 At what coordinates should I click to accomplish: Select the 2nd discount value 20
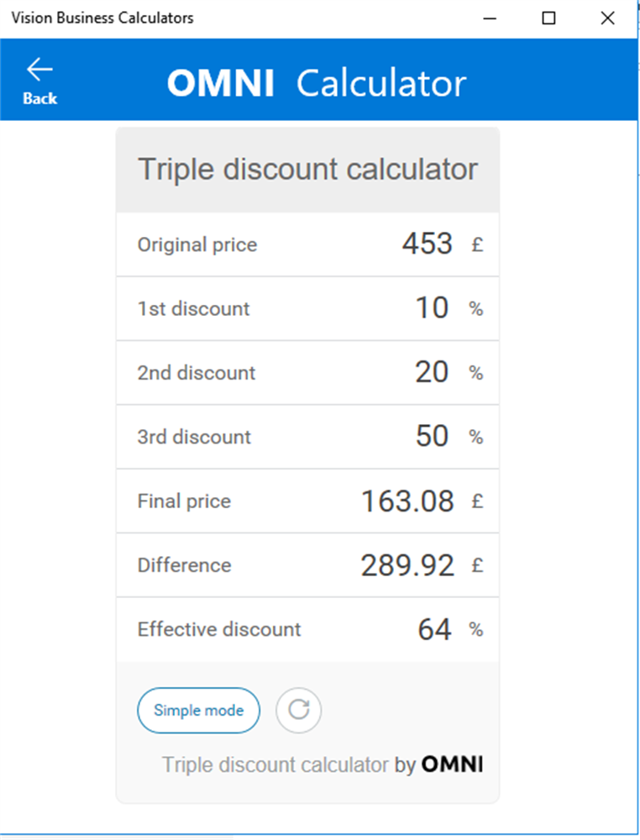(x=432, y=372)
